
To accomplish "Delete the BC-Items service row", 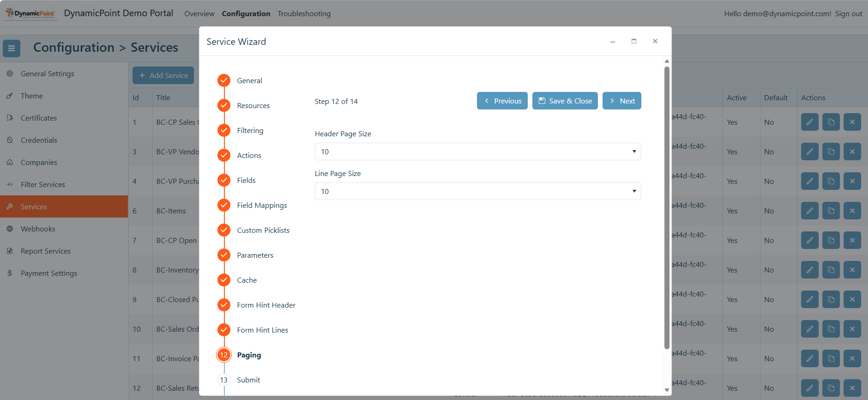I will click(x=852, y=211).
